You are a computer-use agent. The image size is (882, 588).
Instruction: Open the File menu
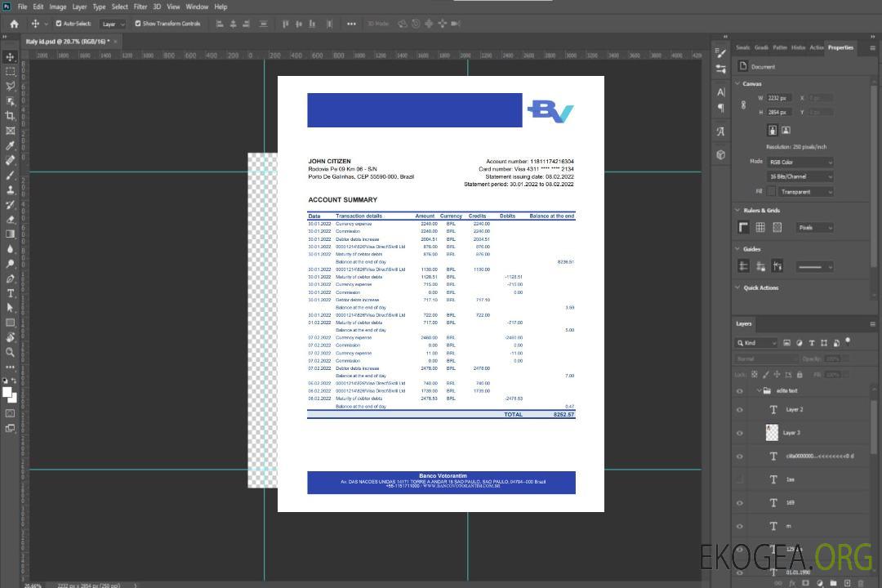(23, 7)
